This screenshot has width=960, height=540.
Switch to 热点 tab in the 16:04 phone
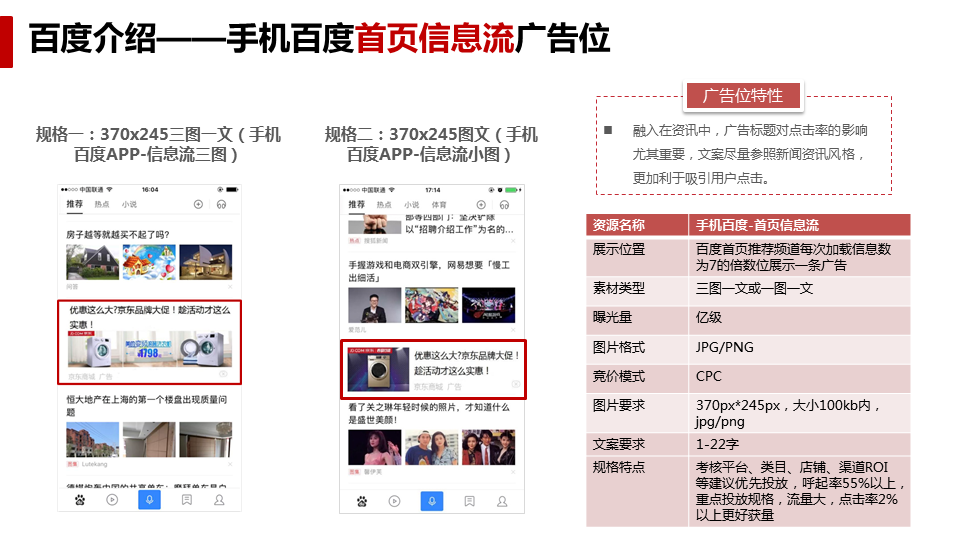coord(102,204)
